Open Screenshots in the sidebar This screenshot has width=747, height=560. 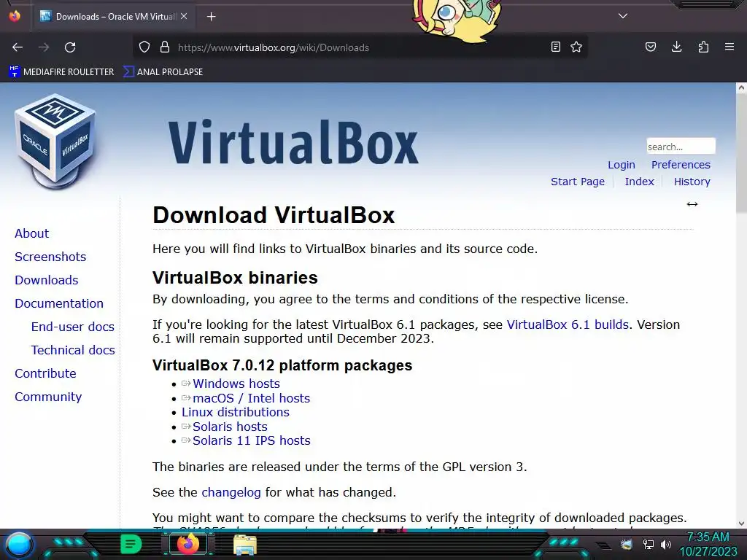pos(50,257)
